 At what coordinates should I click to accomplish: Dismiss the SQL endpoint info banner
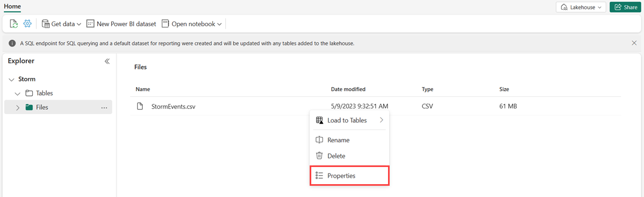(x=634, y=43)
